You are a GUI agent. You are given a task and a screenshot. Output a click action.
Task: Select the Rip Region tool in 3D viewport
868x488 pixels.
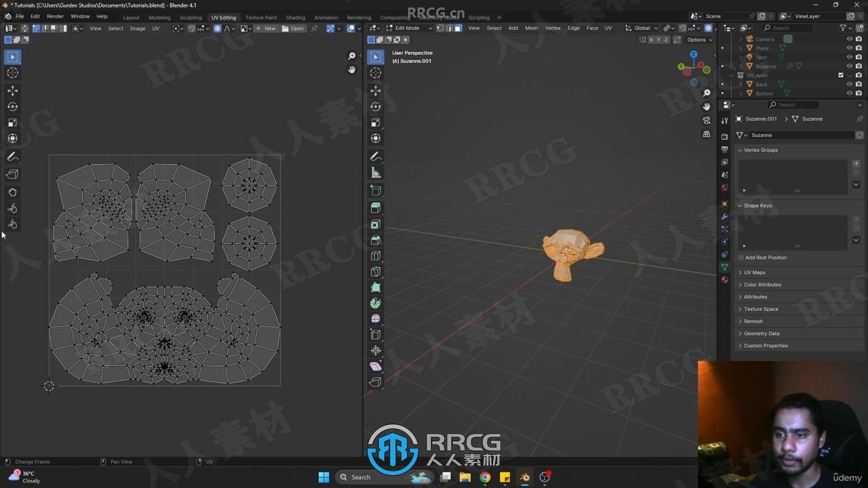pos(376,382)
